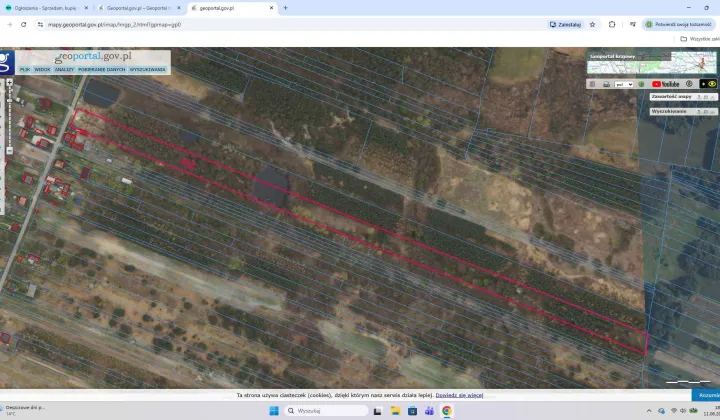
Task: Click the Zainstaluj install app button
Action: (566, 24)
